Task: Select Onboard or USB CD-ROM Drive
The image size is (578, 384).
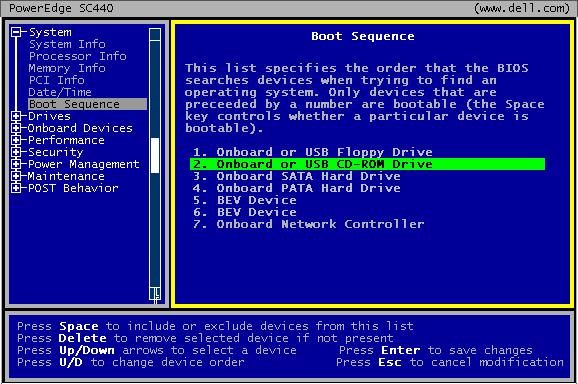Action: coord(368,164)
